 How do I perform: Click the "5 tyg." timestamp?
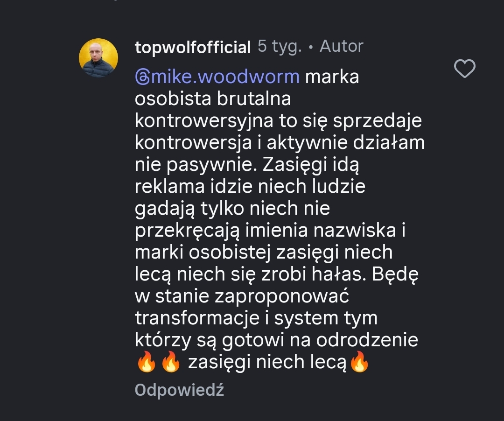pyautogui.click(x=280, y=47)
